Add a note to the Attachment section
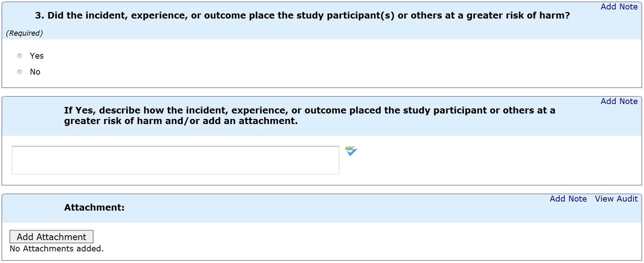The height and width of the screenshot is (263, 644). (568, 199)
